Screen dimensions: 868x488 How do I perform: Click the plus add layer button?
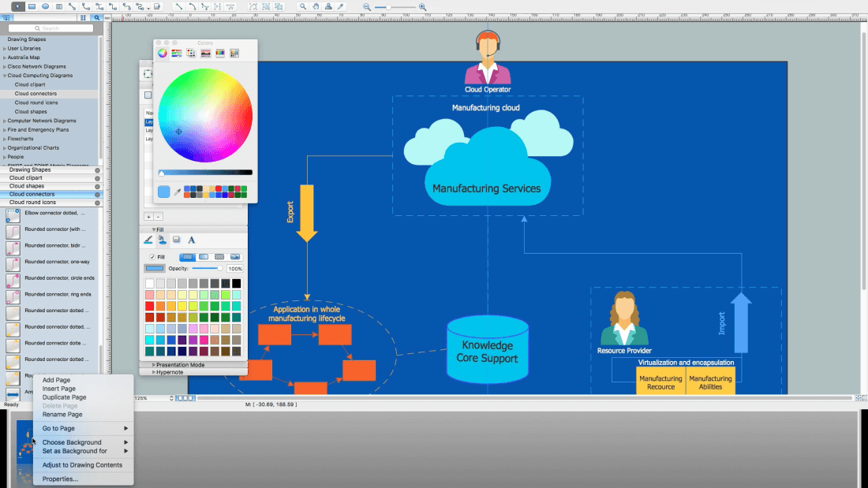pyautogui.click(x=148, y=216)
